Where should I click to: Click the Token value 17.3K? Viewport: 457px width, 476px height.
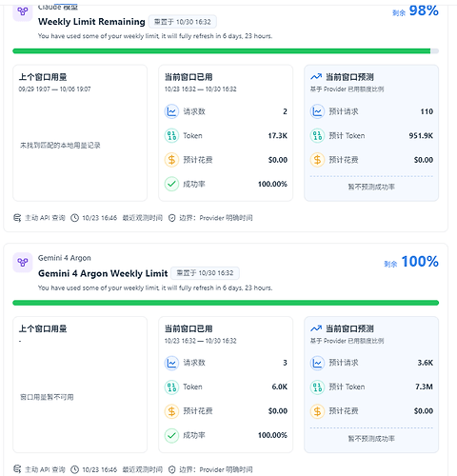[x=278, y=135]
